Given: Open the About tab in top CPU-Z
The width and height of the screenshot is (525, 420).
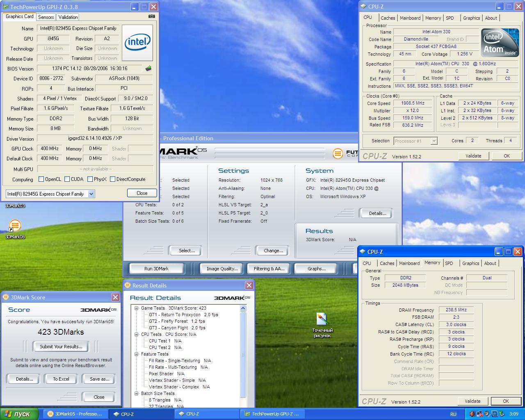Looking at the screenshot, I should point(491,18).
